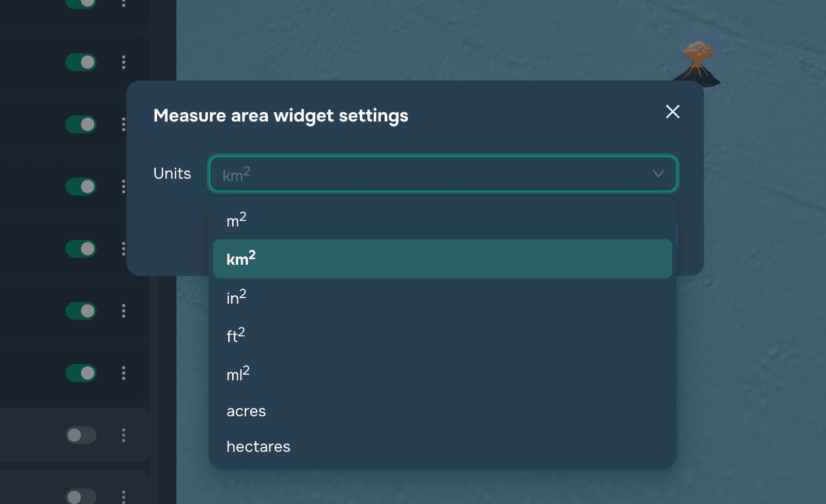This screenshot has height=504, width=826.
Task: Pick in² as the area unit
Action: pyautogui.click(x=442, y=297)
